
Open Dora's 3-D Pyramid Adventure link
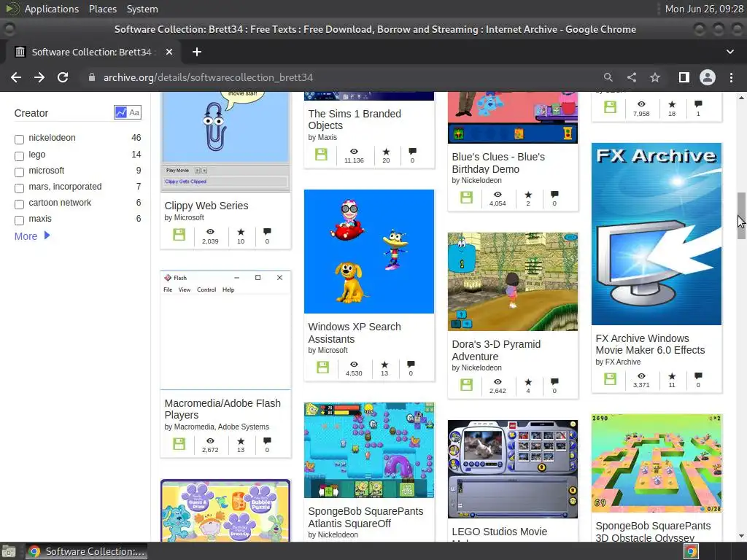(496, 350)
